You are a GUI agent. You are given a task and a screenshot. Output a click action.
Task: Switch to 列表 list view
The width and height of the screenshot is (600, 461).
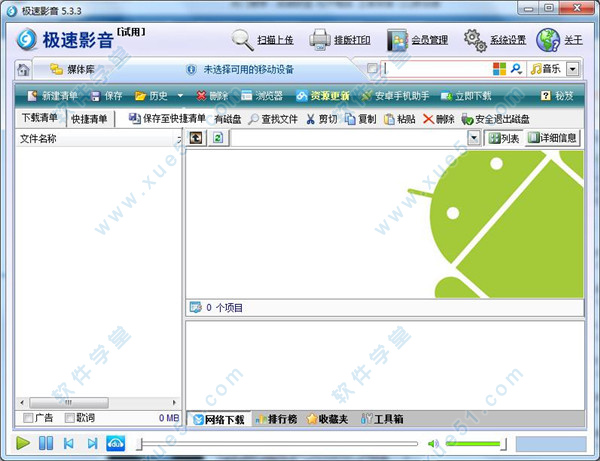(x=504, y=138)
